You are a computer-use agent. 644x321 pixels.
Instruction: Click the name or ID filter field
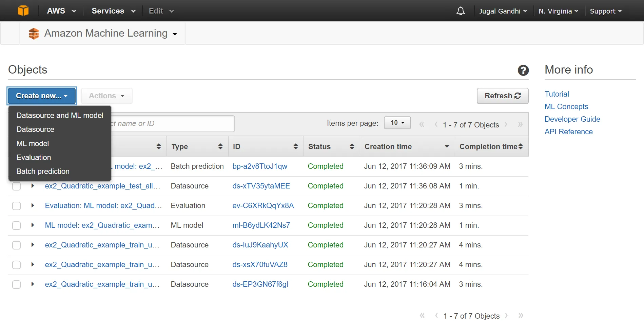pos(173,123)
